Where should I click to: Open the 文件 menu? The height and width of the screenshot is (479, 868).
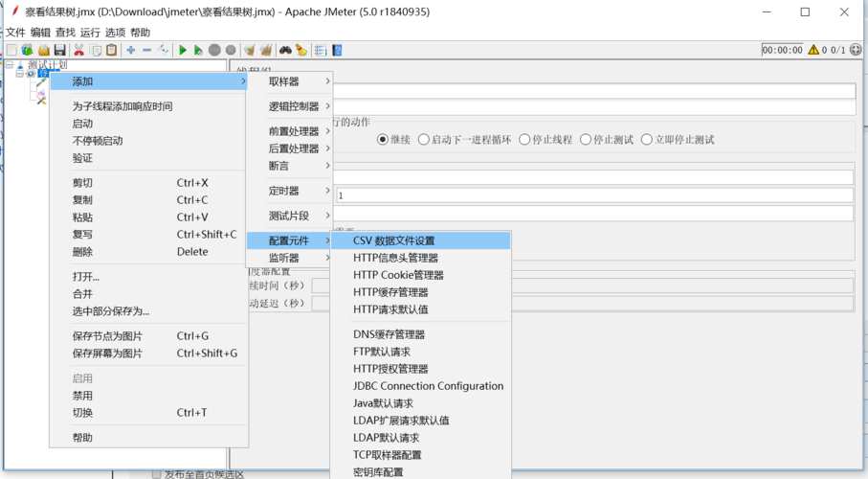(x=15, y=33)
